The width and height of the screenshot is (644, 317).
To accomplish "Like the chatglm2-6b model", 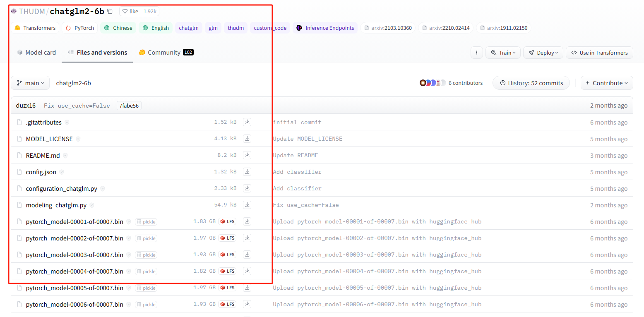I will click(130, 11).
